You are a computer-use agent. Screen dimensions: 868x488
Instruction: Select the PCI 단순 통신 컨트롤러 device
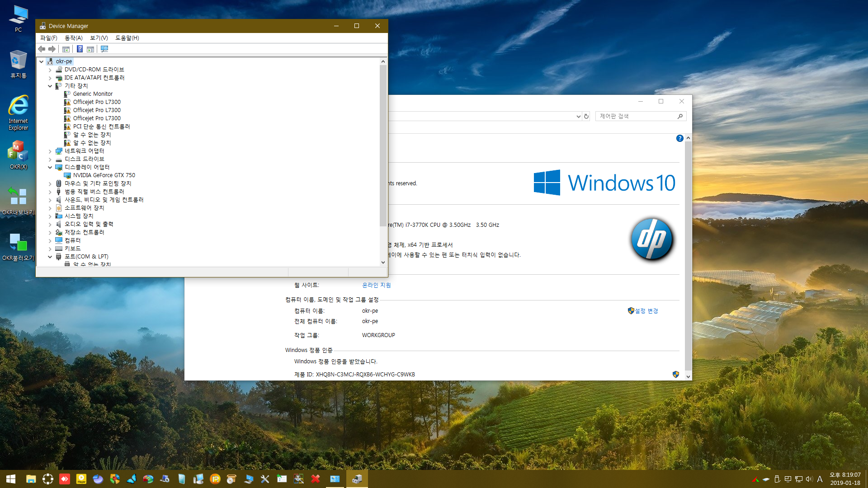click(x=101, y=127)
